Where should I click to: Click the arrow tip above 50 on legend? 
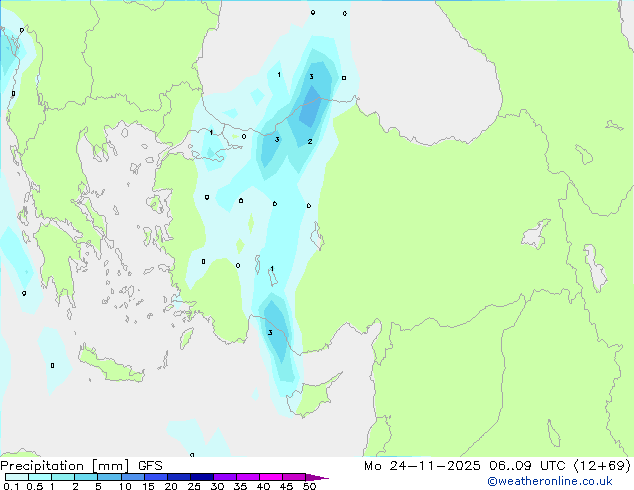click(x=317, y=477)
